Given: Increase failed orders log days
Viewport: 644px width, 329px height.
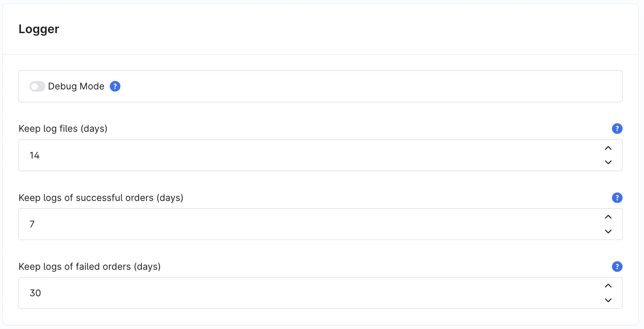Looking at the screenshot, I should (x=608, y=286).
